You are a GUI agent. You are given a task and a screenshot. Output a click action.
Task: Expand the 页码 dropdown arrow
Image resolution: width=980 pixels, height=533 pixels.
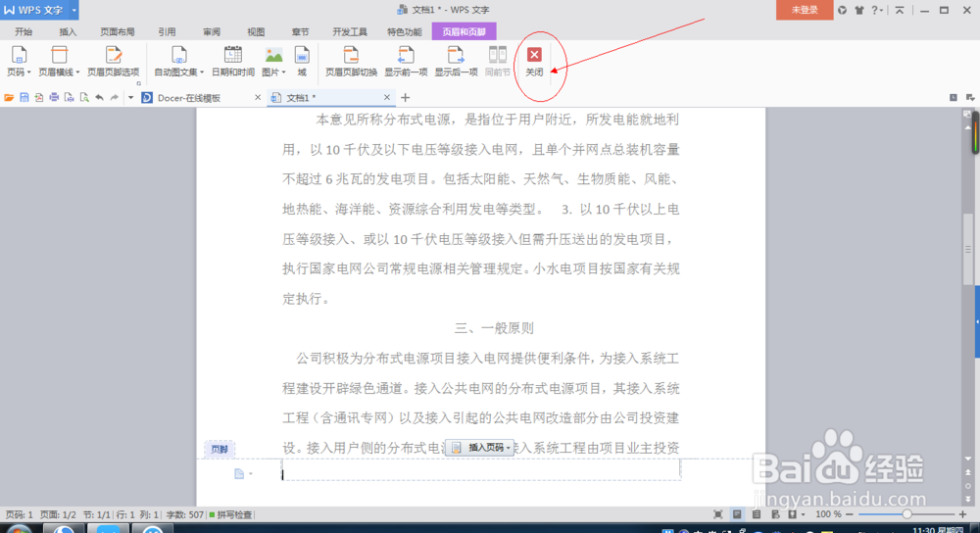point(28,73)
